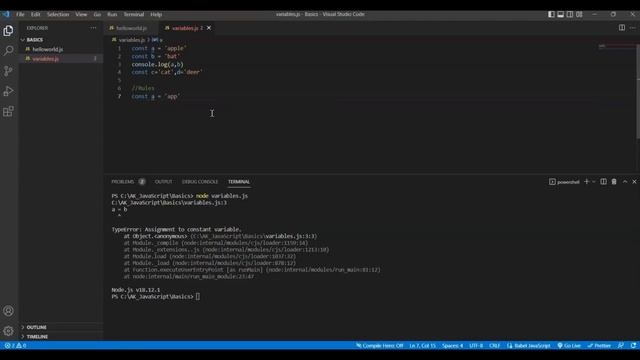Open the Search view in activity bar
640x360 pixels.
[x=8, y=51]
